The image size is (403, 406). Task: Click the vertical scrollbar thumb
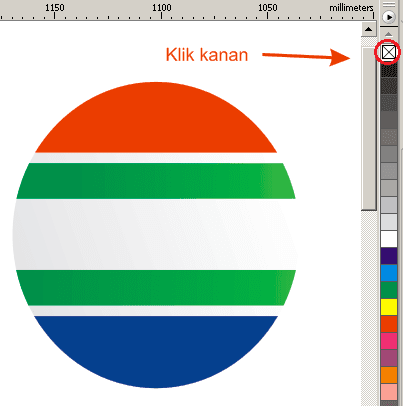[x=369, y=128]
